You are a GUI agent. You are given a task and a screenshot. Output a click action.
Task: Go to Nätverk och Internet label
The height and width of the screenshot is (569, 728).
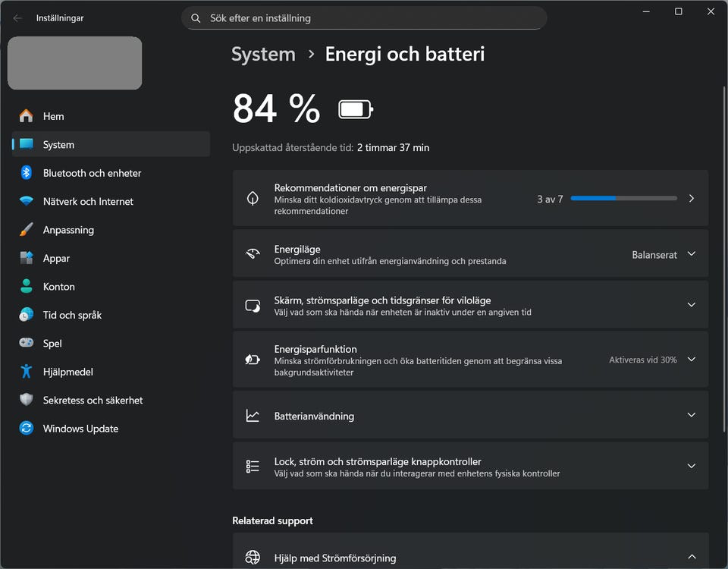(x=88, y=201)
